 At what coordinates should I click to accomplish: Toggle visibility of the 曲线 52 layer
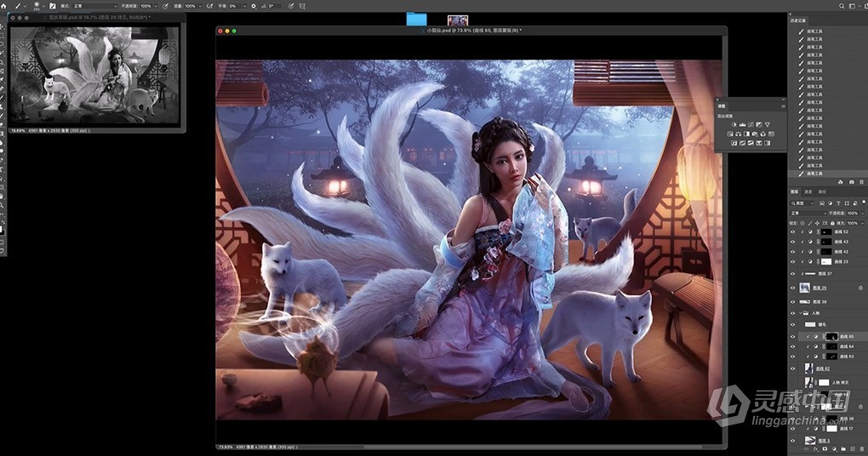click(793, 231)
